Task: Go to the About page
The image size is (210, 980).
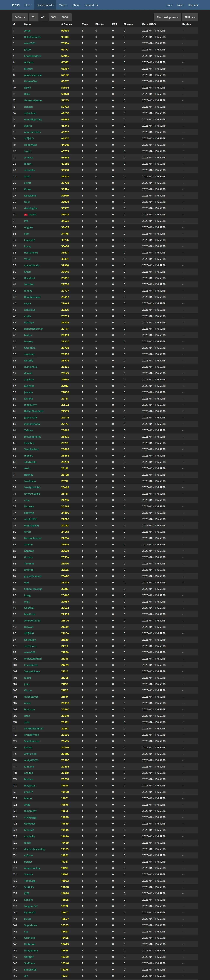Action: (76, 5)
